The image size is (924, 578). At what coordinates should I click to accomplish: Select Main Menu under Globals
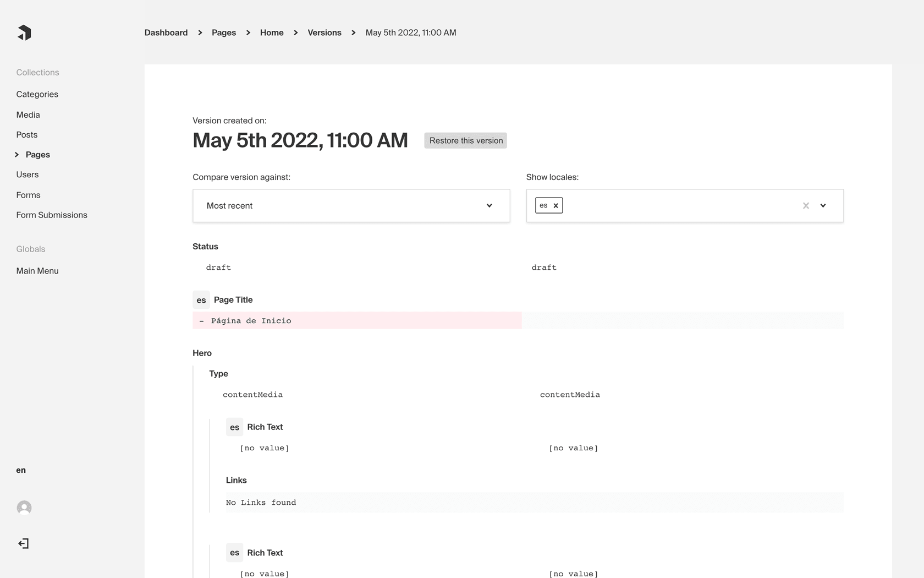[37, 271]
